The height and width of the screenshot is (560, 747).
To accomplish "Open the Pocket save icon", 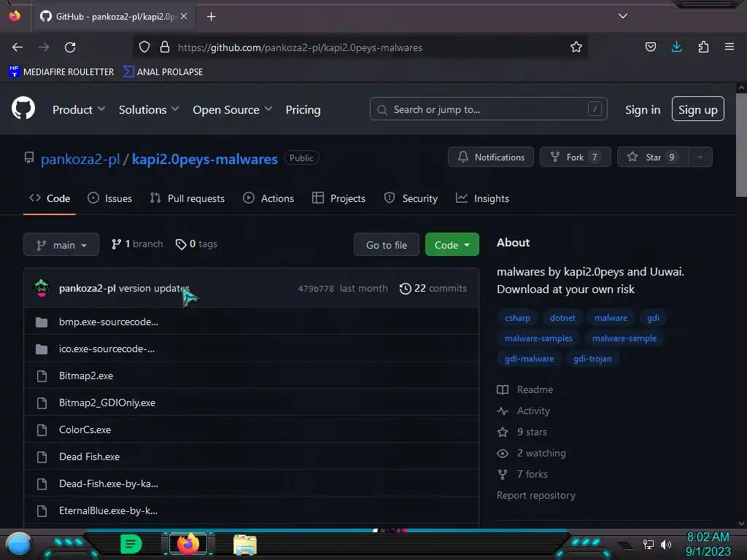I will (650, 47).
